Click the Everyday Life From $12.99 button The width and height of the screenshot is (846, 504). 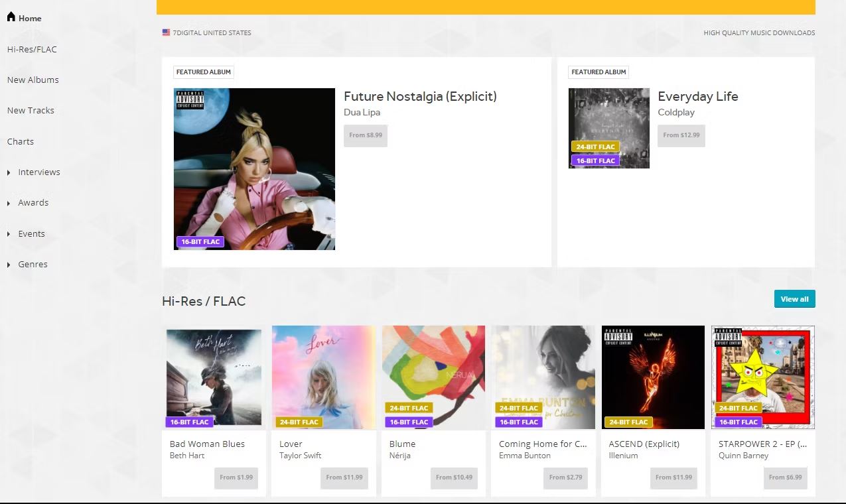pyautogui.click(x=681, y=135)
